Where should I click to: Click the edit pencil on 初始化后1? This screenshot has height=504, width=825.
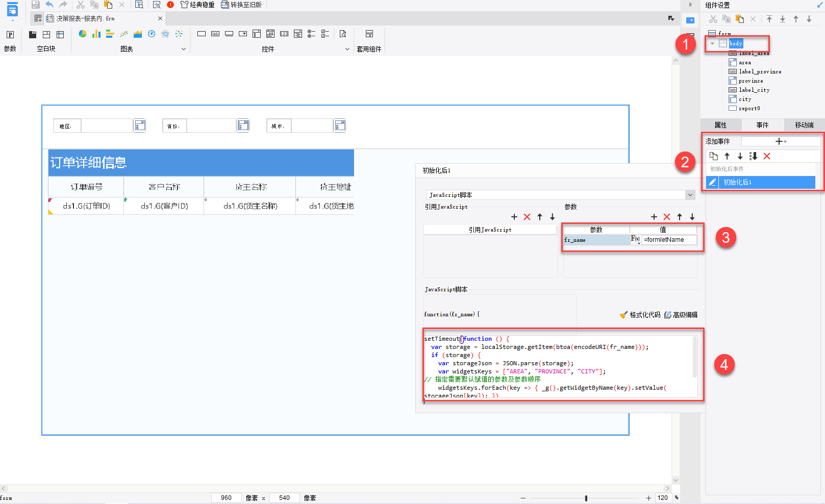click(x=713, y=182)
